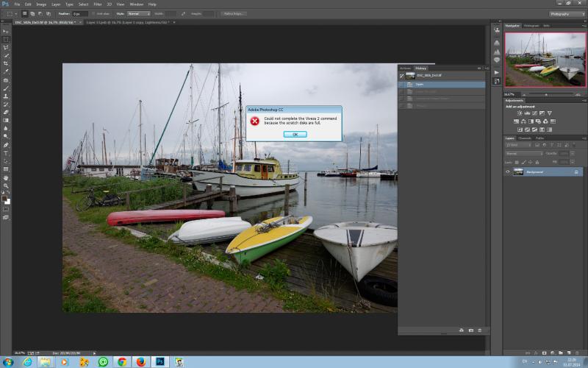Enable Intersect with selection mode

[x=48, y=13]
